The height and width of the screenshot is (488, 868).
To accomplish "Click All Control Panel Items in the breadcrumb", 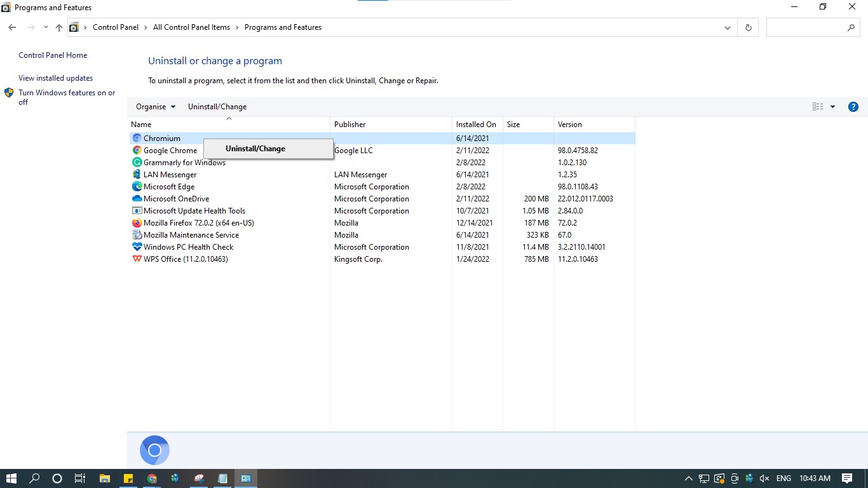I will click(x=192, y=27).
